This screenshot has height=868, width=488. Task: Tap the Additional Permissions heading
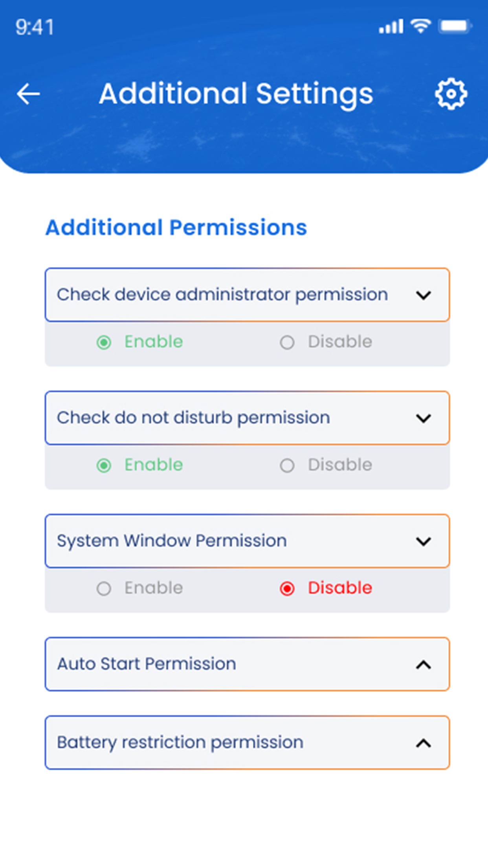tap(176, 228)
